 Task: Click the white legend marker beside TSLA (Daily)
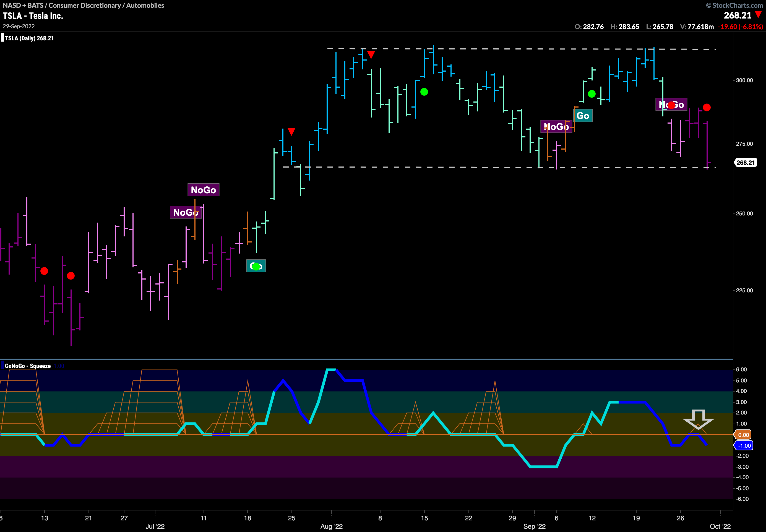pos(2,38)
